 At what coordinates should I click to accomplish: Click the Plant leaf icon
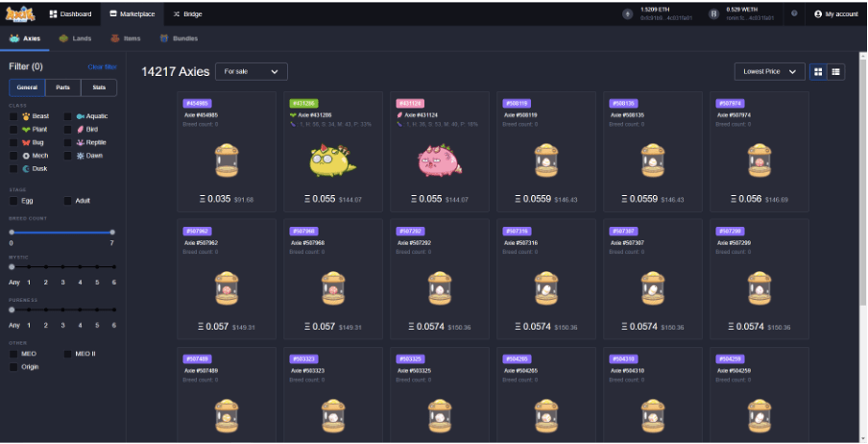(x=26, y=129)
